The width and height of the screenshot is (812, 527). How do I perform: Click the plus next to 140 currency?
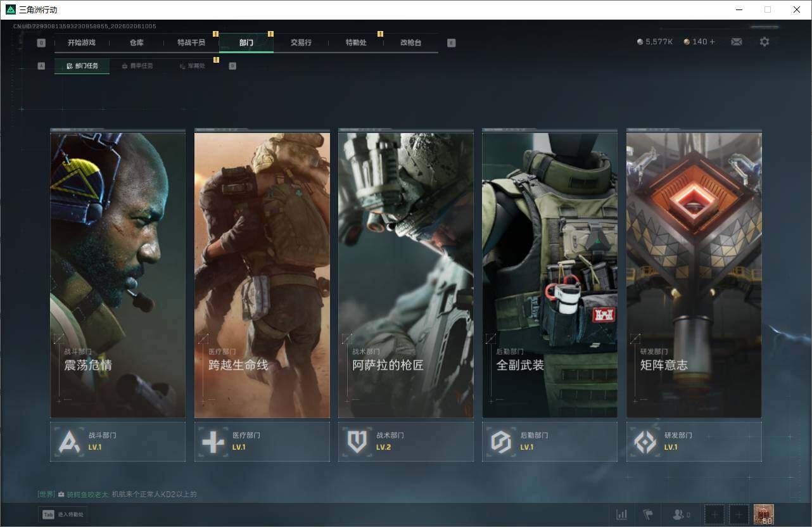[712, 42]
